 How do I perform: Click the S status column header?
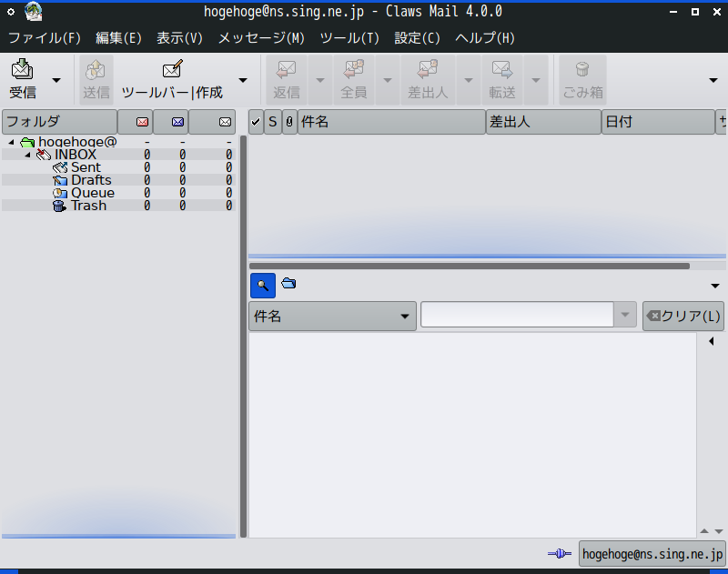pyautogui.click(x=273, y=122)
